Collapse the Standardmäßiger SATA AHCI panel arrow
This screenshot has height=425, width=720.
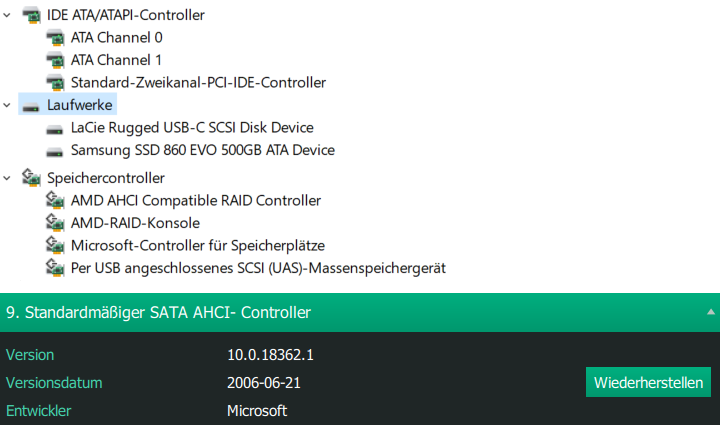710,313
